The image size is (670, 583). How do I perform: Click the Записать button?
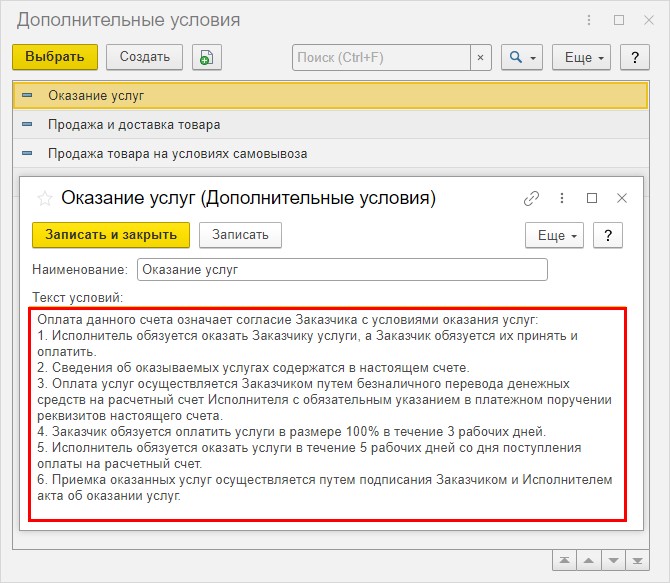pos(240,235)
